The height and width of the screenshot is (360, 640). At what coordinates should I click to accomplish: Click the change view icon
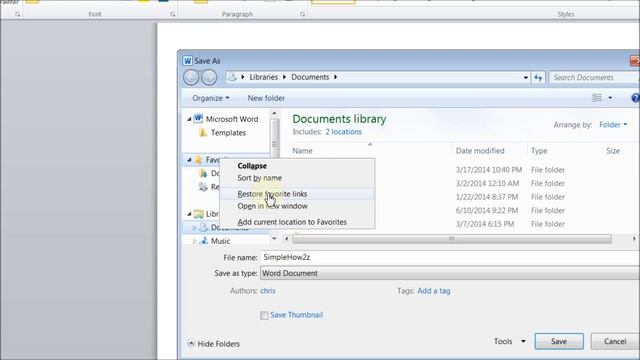click(597, 98)
